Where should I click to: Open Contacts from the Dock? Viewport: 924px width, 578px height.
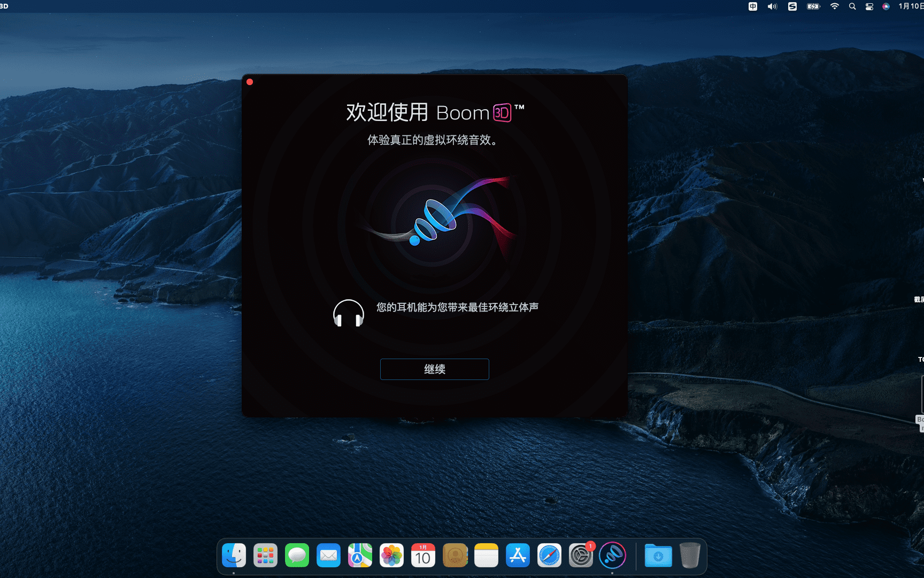point(455,556)
